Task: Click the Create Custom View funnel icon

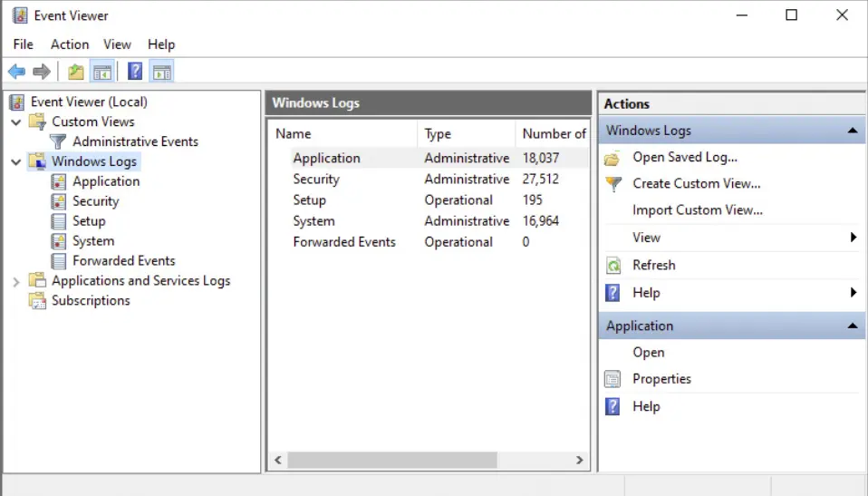Action: click(613, 184)
